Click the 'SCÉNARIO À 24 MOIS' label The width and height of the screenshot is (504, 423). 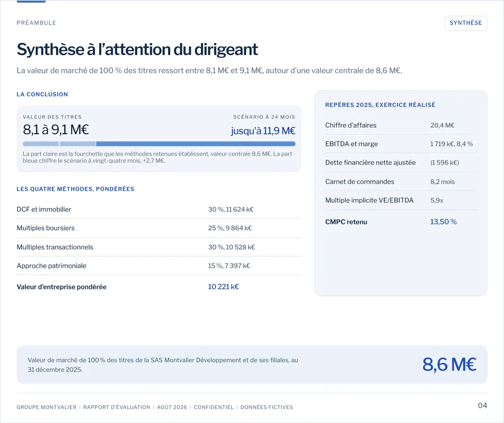[264, 117]
